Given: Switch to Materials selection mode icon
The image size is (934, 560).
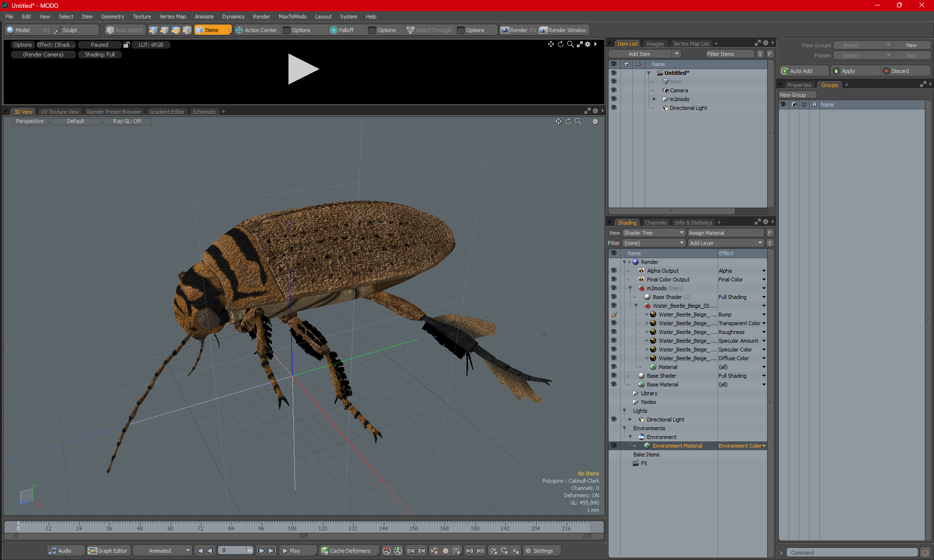Looking at the screenshot, I should (187, 30).
